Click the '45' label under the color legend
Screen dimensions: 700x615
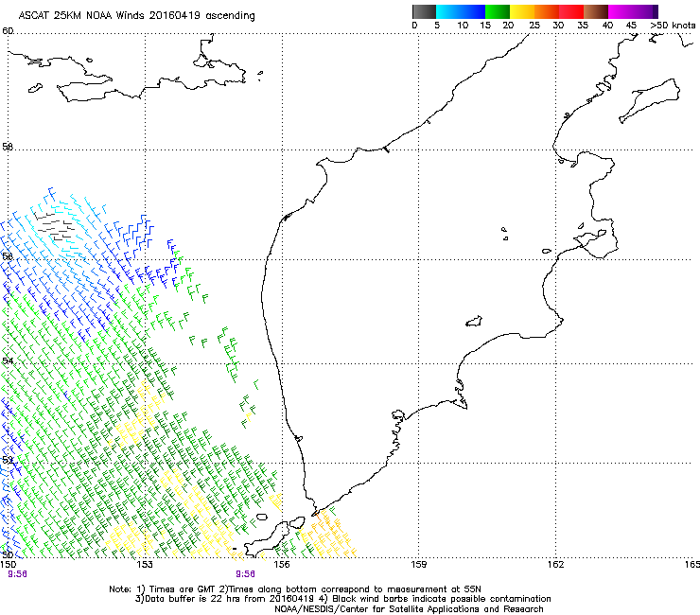pos(631,26)
